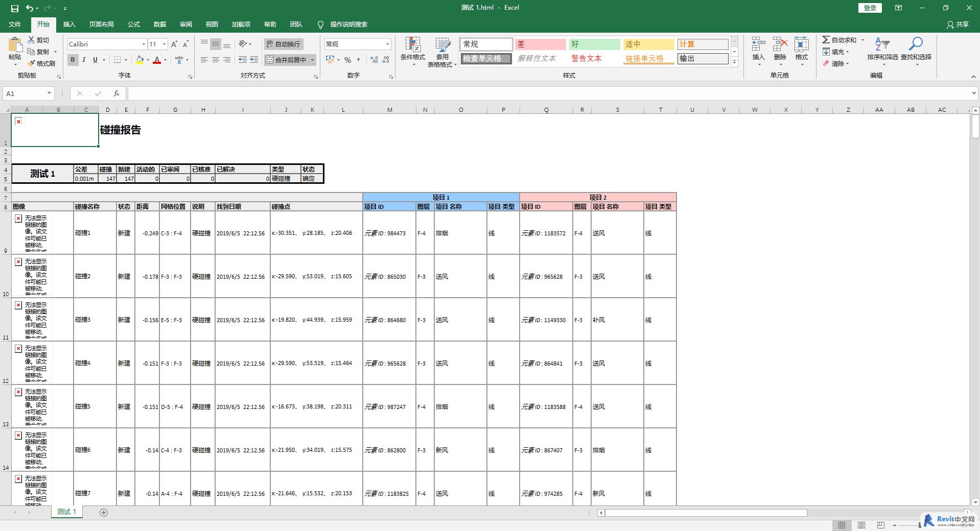Toggle Underline formatting
980x531 pixels.
pos(95,60)
